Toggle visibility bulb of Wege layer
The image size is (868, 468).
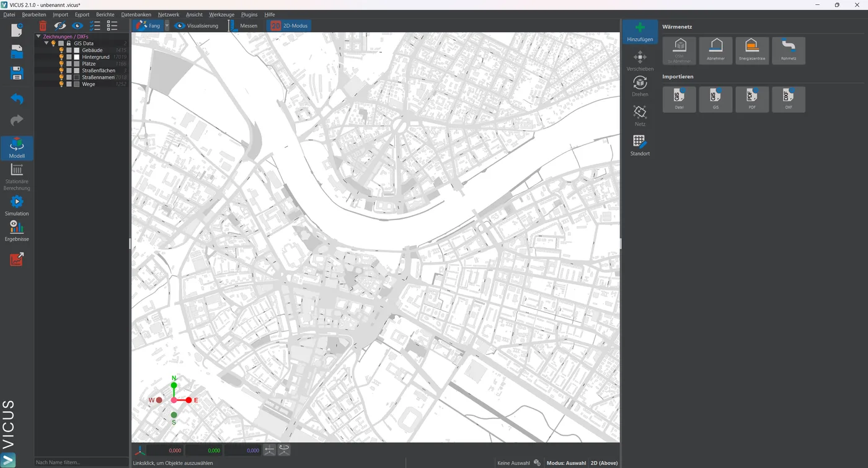coord(61,84)
